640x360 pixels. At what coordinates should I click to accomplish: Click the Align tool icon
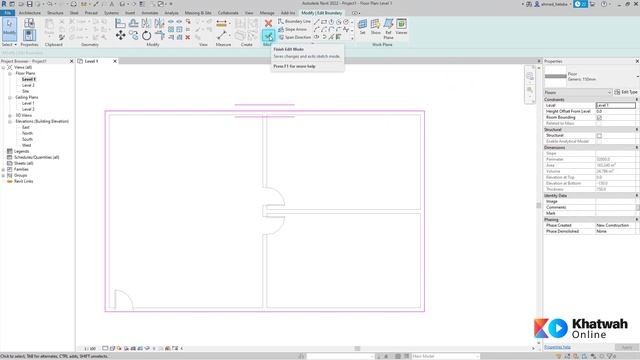[x=120, y=23]
